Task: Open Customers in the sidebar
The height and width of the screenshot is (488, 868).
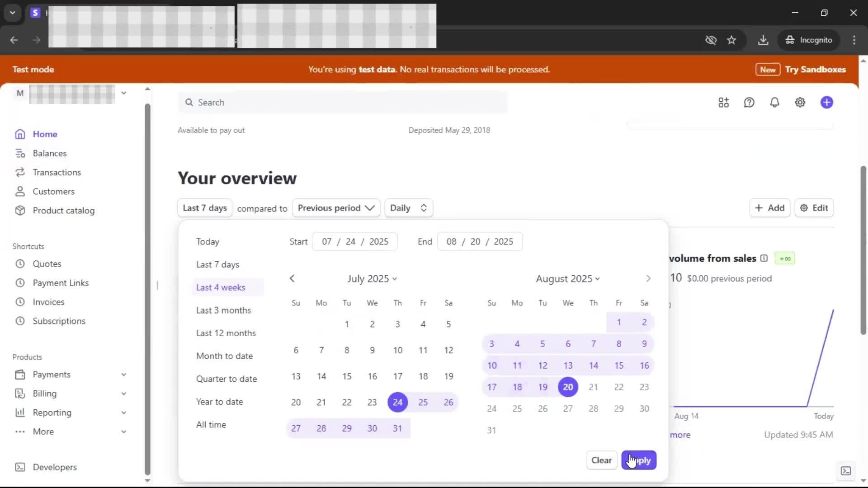Action: coord(53,192)
